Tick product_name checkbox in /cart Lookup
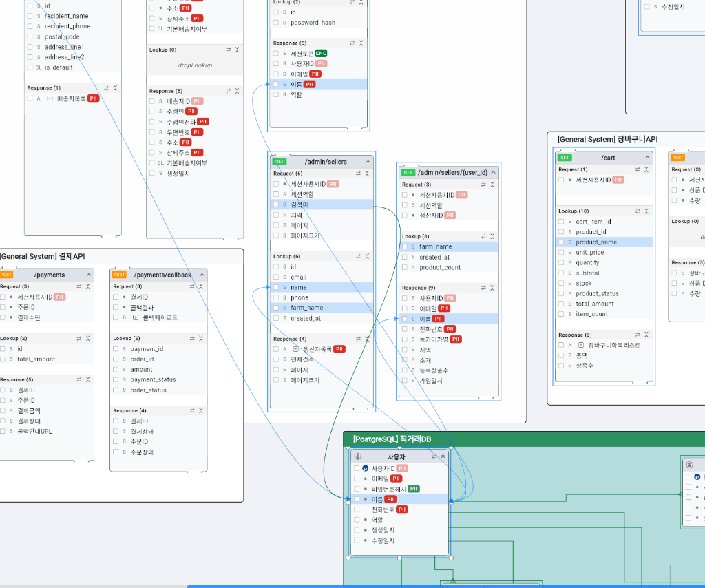Image resolution: width=705 pixels, height=588 pixels. (x=561, y=242)
